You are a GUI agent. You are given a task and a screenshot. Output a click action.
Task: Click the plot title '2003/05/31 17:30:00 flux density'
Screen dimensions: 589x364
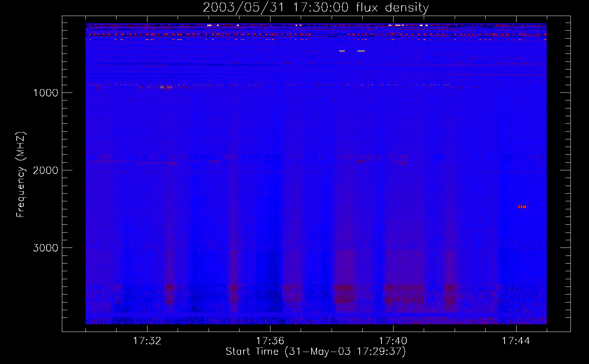pyautogui.click(x=316, y=8)
